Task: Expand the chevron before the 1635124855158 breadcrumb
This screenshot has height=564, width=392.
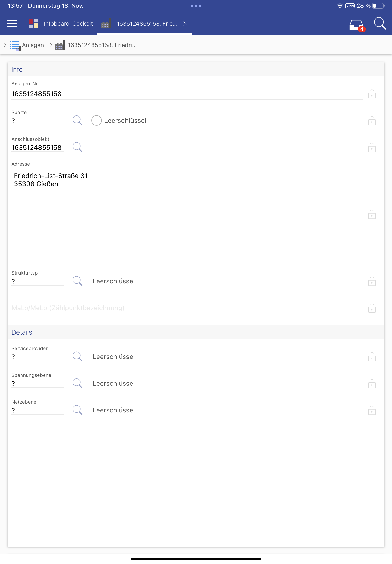Action: point(51,45)
